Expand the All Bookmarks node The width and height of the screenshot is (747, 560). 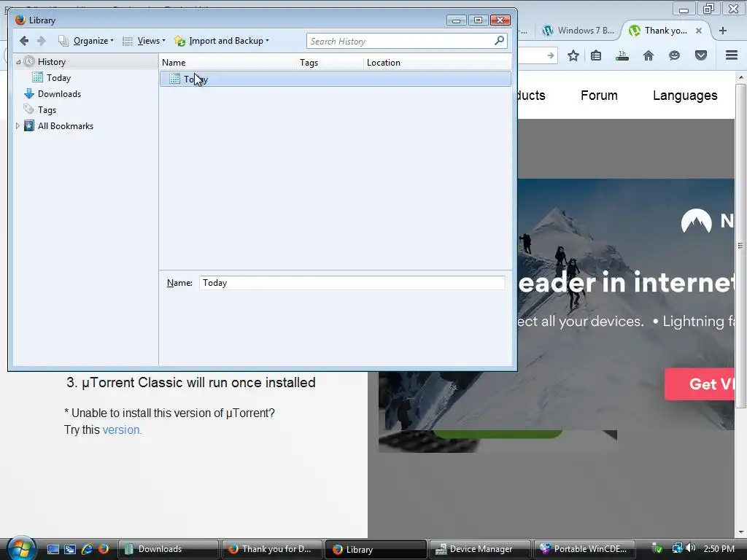(18, 125)
